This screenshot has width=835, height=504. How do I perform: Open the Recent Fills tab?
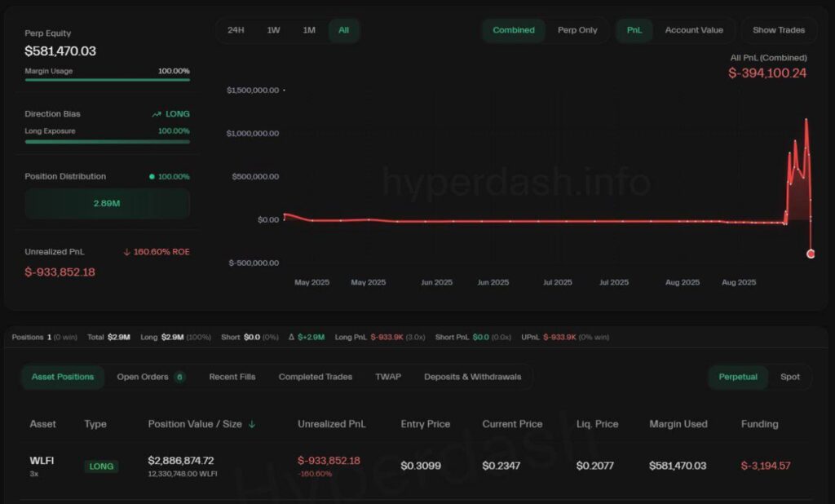point(233,377)
